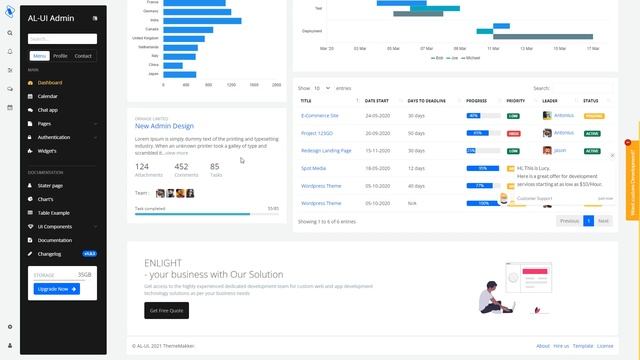Click the Table Example grid icon
Image resolution: width=640 pixels, height=360 pixels.
30,213
